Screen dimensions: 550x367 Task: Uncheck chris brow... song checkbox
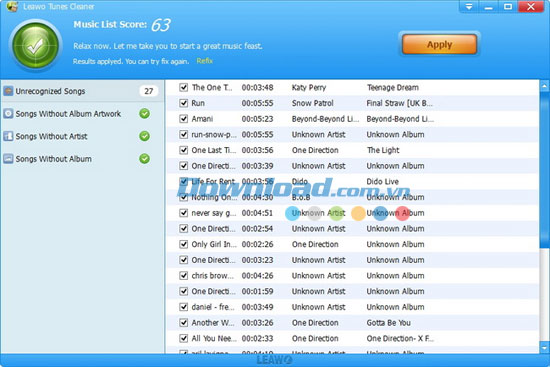(x=183, y=275)
